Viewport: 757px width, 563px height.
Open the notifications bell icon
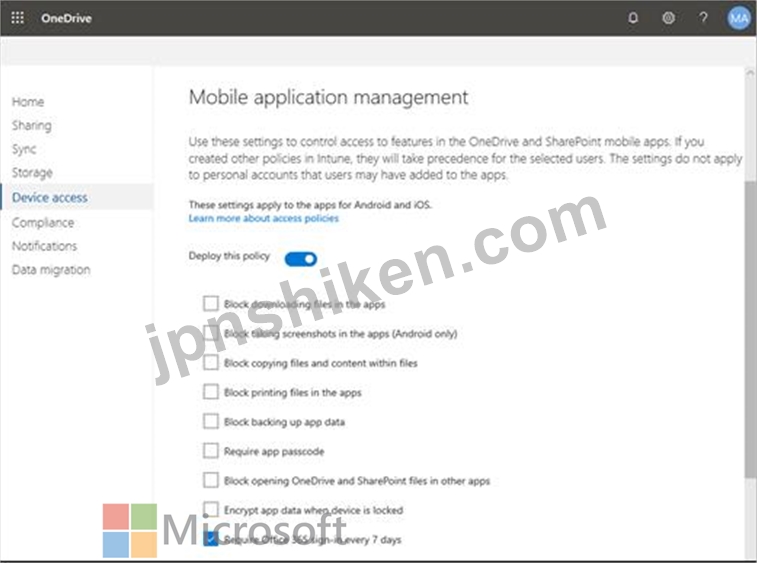coord(633,18)
